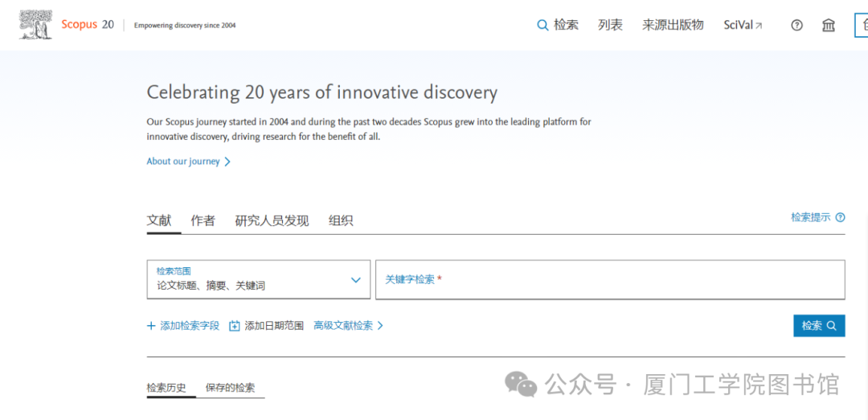Viewport: 868px width, 420px height.
Task: Expand the 检索范围 dropdown
Action: pyautogui.click(x=259, y=279)
